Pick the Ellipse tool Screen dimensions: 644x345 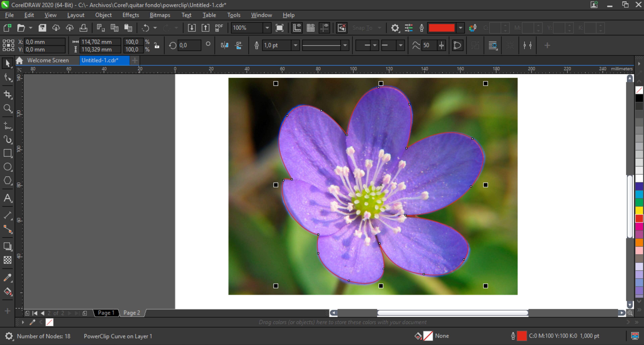[8, 167]
